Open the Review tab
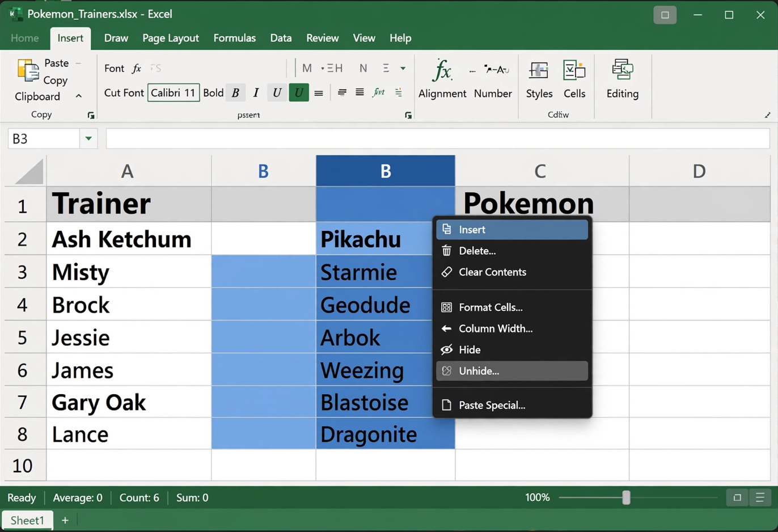778x532 pixels. coord(323,38)
